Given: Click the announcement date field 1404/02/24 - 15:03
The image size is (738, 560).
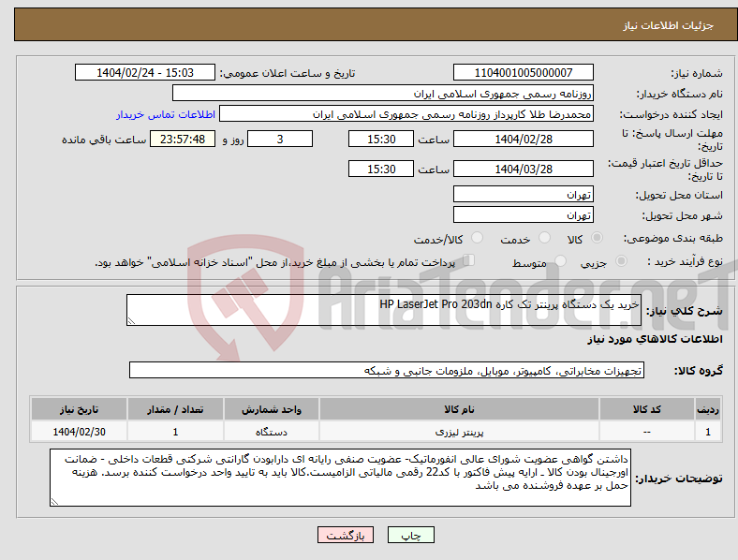Looking at the screenshot, I should 145,72.
